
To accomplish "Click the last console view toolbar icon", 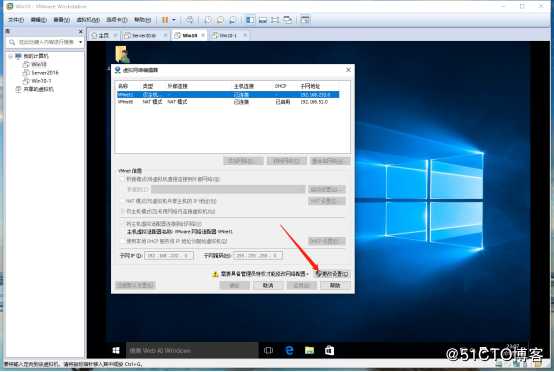I will click(305, 20).
